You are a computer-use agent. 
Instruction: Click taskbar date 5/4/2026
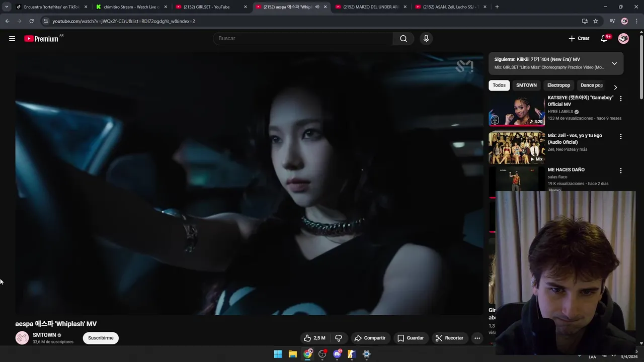tap(629, 357)
